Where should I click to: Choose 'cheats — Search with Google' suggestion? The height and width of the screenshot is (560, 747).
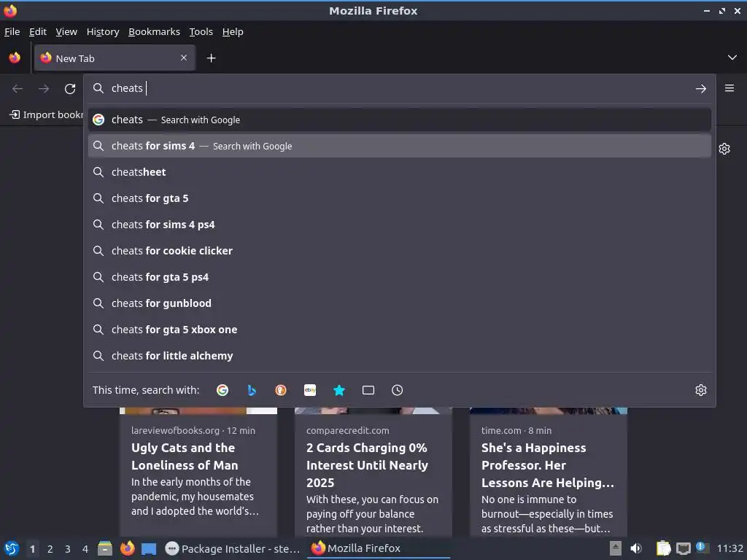pyautogui.click(x=400, y=120)
